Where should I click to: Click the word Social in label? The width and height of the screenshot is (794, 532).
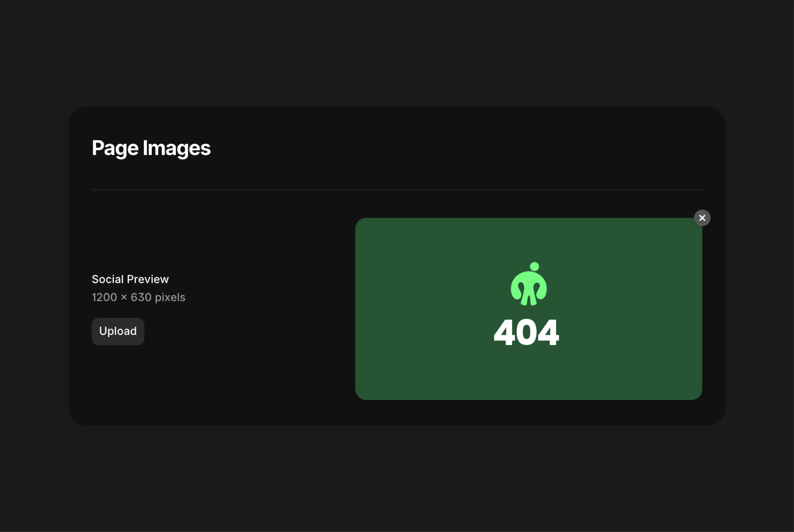108,279
